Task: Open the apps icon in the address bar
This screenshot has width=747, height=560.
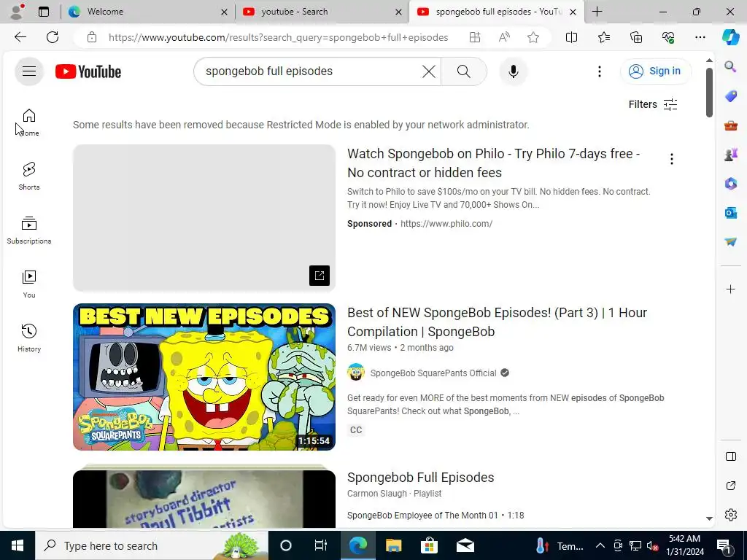Action: click(474, 37)
